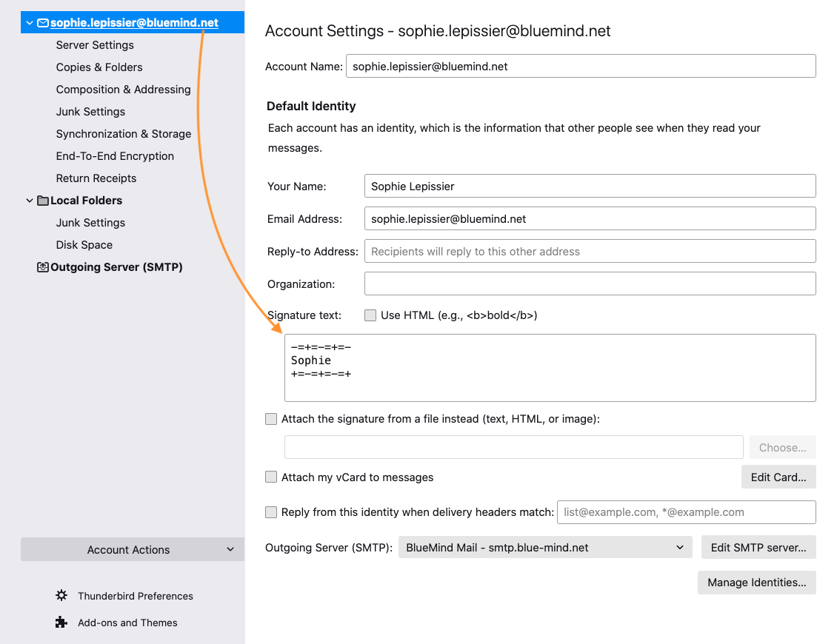Open Synchronization & Storage settings

(x=123, y=134)
